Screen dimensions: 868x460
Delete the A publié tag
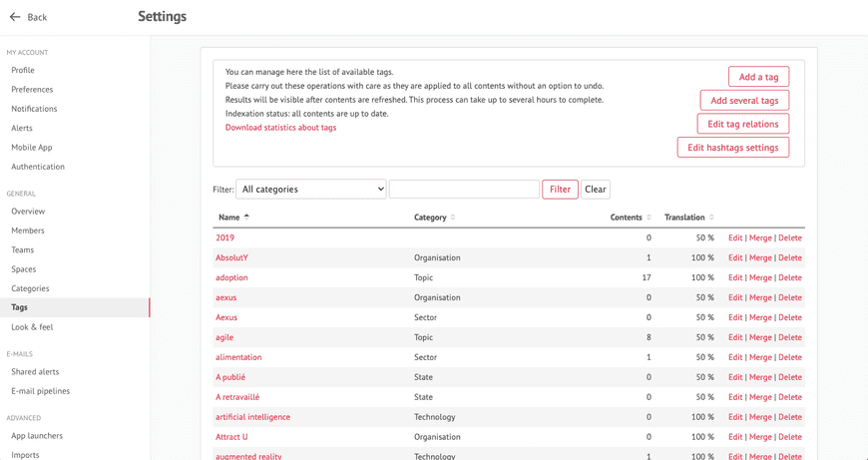pyautogui.click(x=790, y=377)
